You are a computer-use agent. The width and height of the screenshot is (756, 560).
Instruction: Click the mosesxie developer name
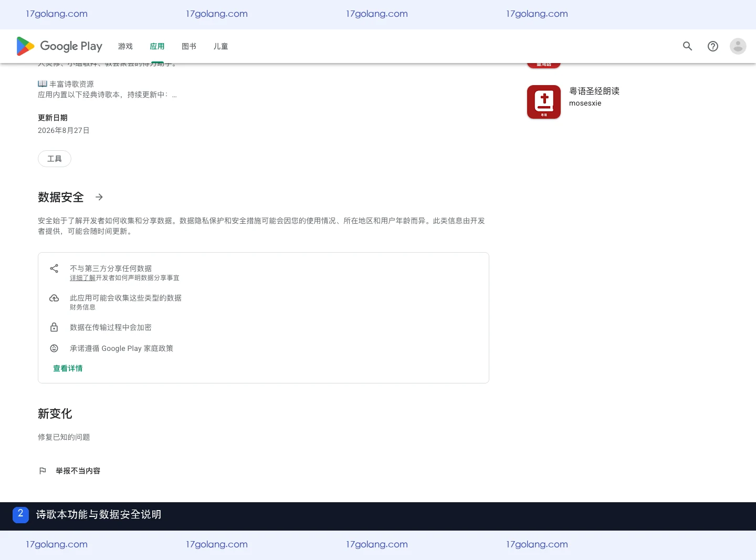[x=585, y=103]
